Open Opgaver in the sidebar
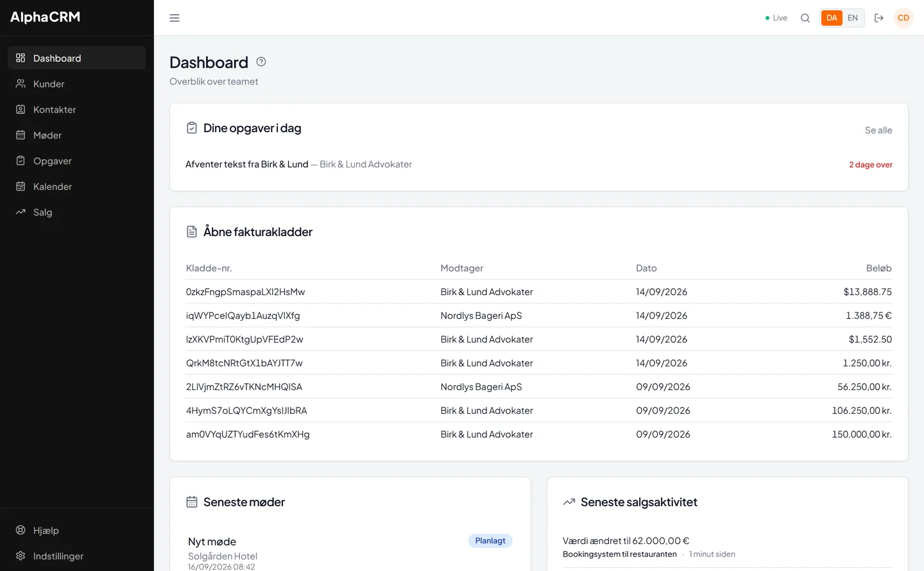The width and height of the screenshot is (924, 571). 77,160
